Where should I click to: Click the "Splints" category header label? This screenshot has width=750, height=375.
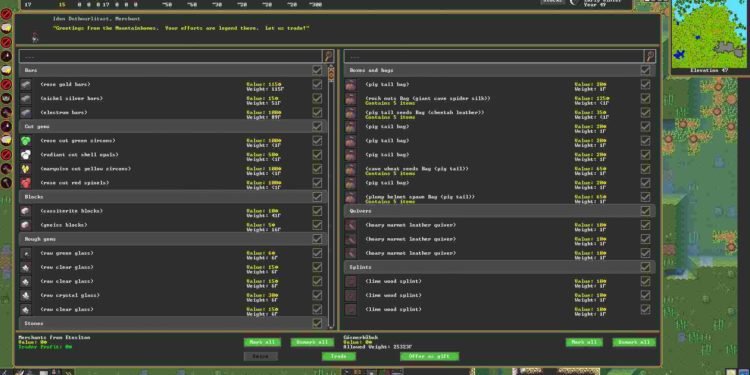360,267
